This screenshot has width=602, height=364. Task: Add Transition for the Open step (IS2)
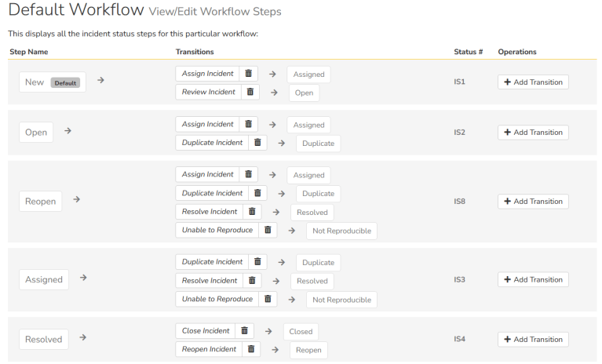tap(533, 133)
